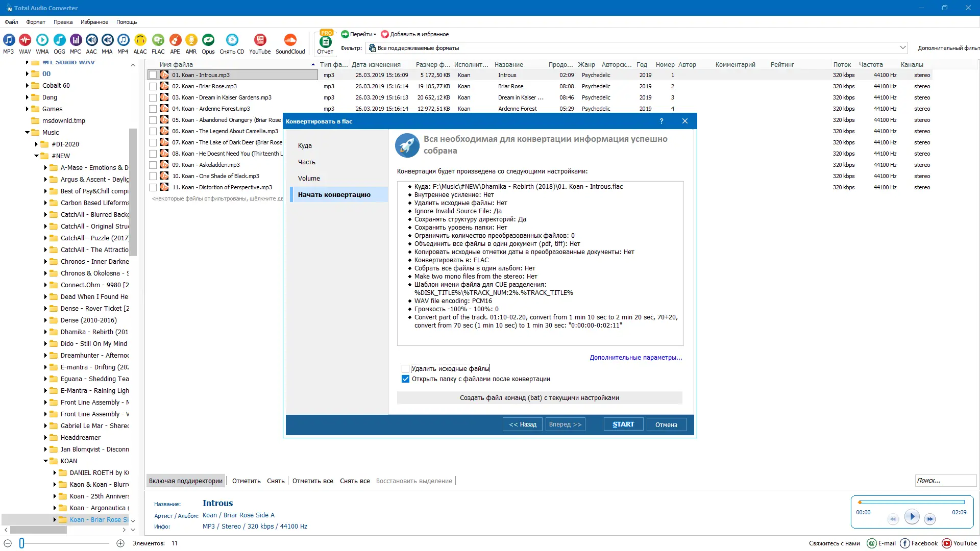Check the 02. Koan - Briar Rose.mp3 file
The height and width of the screenshot is (551, 980).
[153, 87]
